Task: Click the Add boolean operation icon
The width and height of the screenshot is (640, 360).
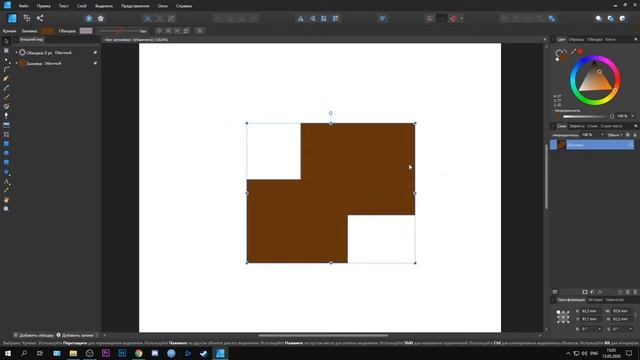Action: [x=505, y=18]
